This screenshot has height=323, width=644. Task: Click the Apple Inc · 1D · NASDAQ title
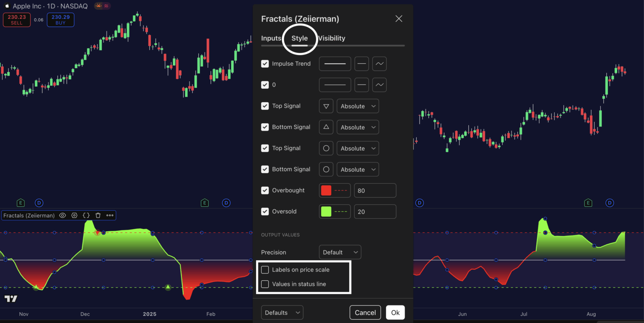pos(50,6)
